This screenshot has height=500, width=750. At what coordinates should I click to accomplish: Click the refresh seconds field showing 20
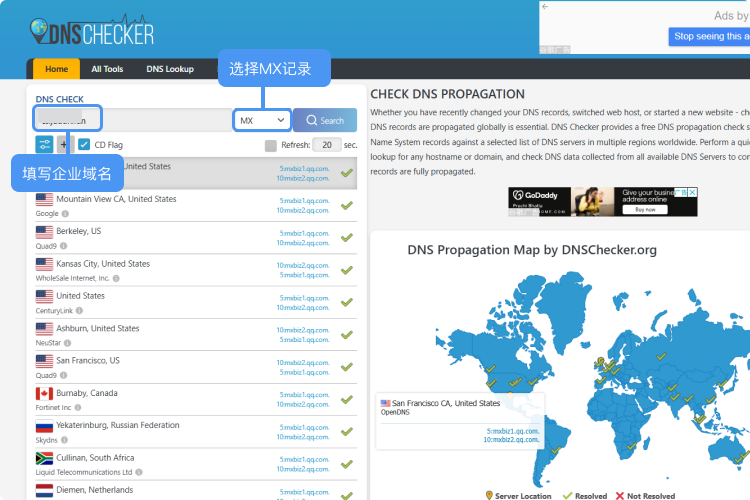coord(327,144)
